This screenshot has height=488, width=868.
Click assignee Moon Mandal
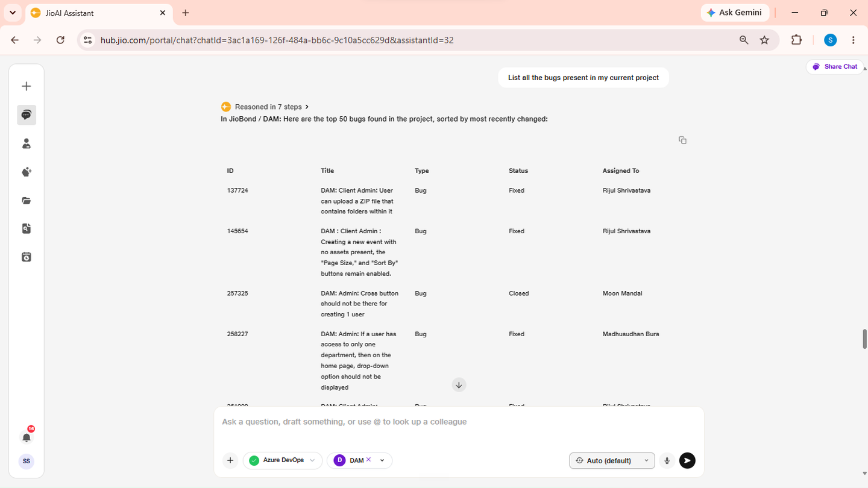[x=623, y=293]
